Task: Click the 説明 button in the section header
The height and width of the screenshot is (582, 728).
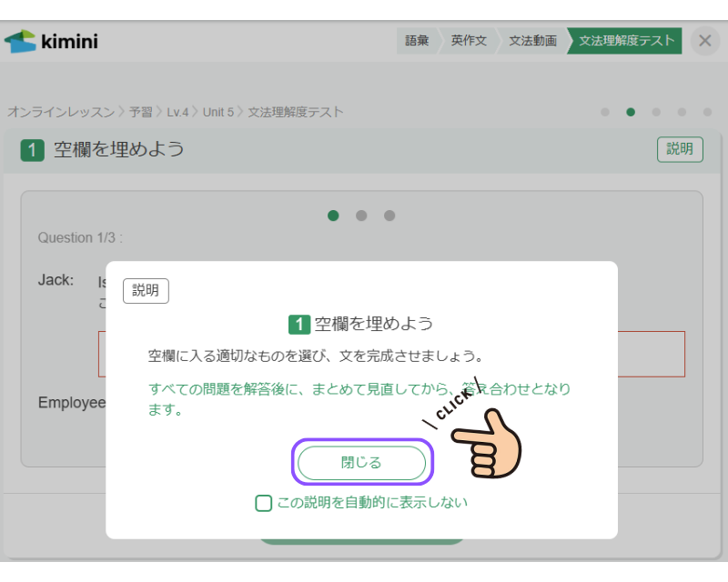Action: point(679,149)
